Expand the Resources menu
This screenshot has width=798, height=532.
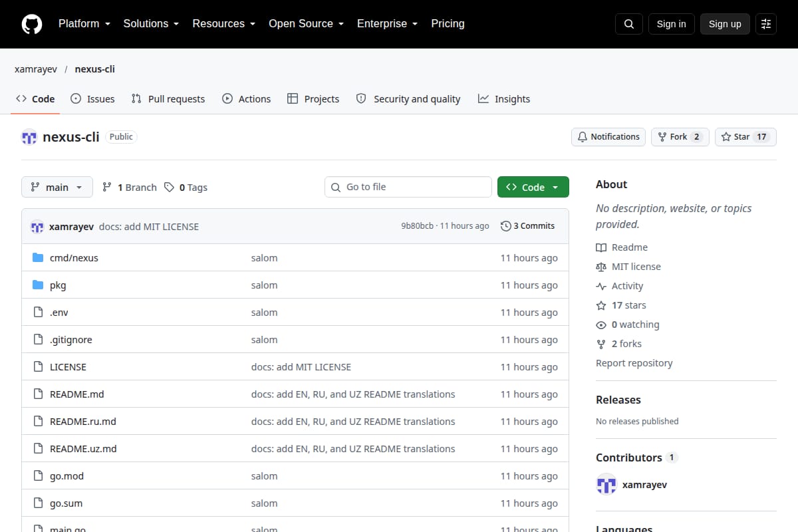[224, 24]
